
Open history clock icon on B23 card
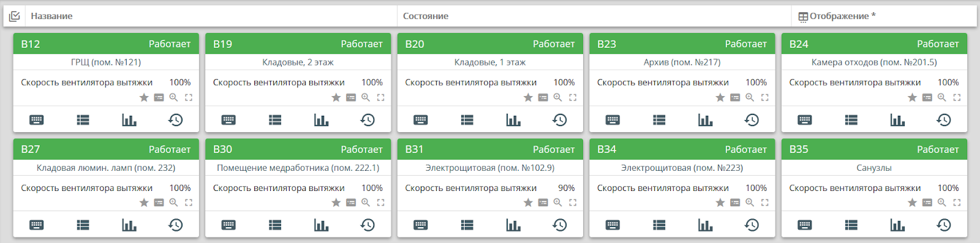[x=752, y=120]
